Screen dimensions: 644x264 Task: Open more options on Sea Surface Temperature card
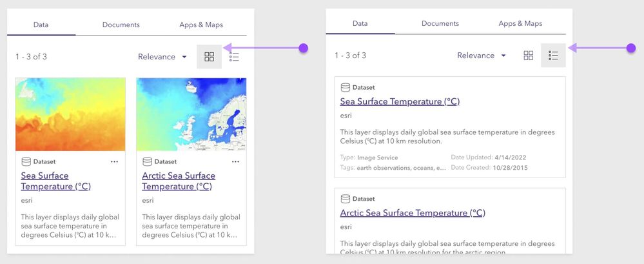coord(115,161)
